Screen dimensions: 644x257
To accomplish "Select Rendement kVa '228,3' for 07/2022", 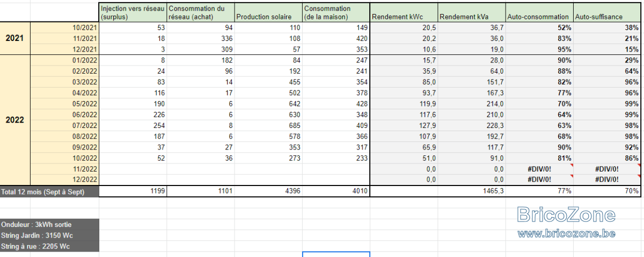I will click(472, 125).
